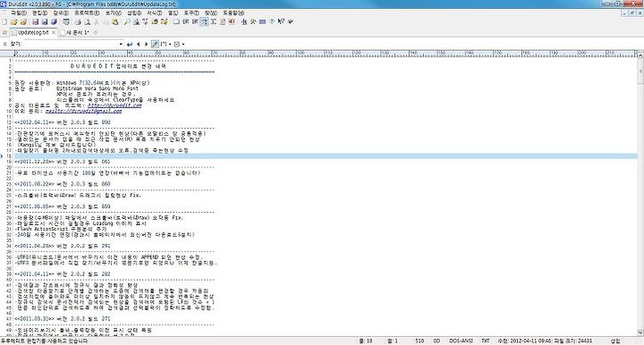Image resolution: width=644 pixels, height=345 pixels.
Task: Click the paste clipboard icon
Action: click(115, 21)
